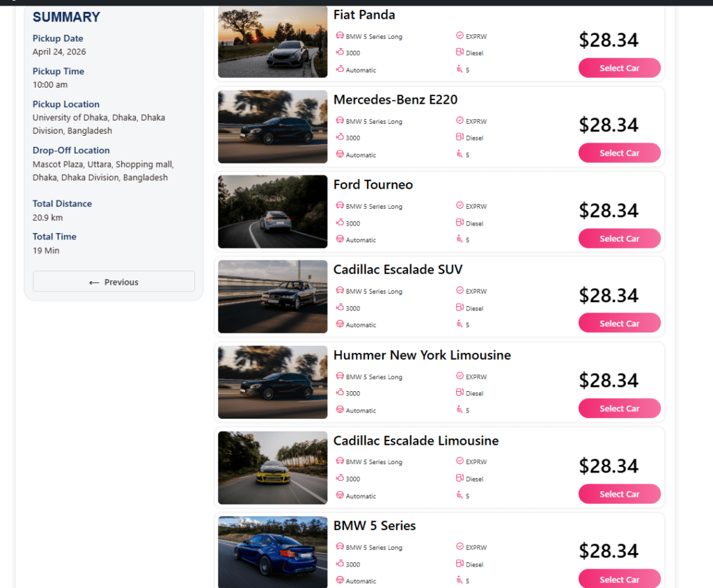
Task: Click the University of Dhaka pickup location text
Action: 99,124
